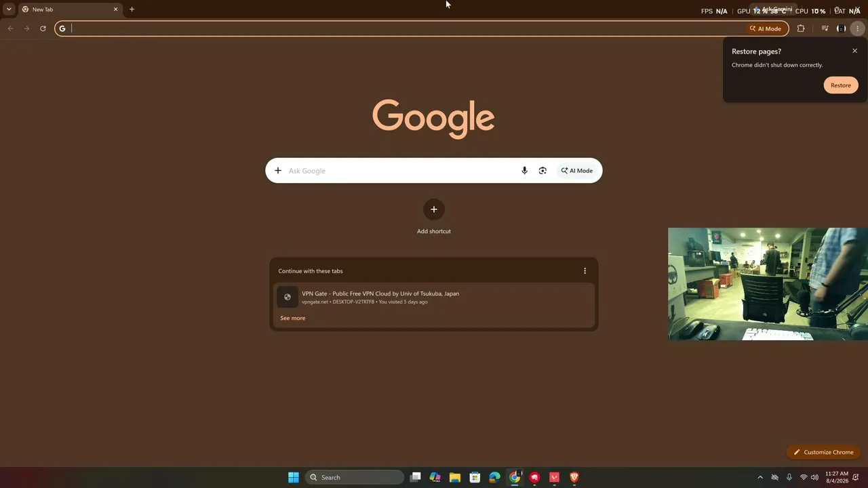Open a new tab with the plus button
The width and height of the screenshot is (868, 488).
point(132,9)
